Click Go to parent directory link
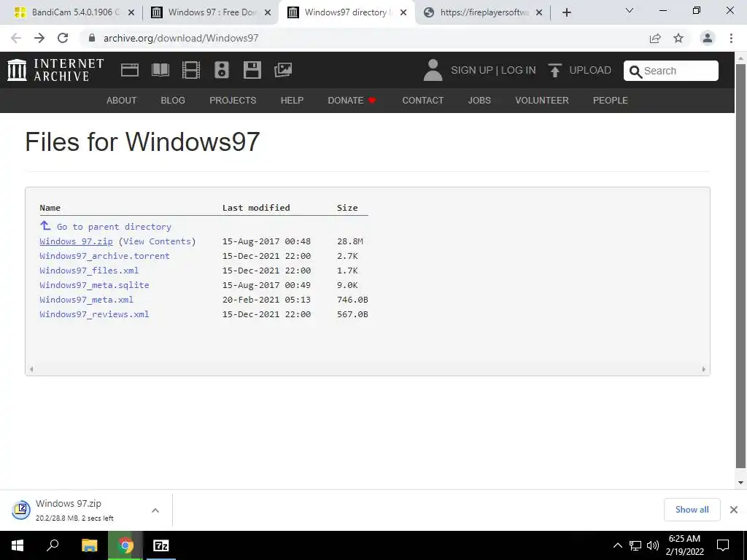 coord(114,227)
